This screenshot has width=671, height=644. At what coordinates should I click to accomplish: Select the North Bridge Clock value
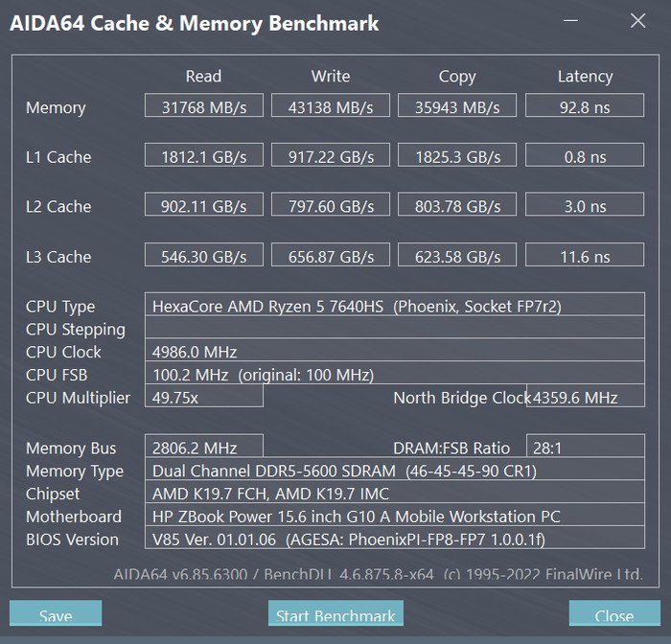tap(585, 398)
